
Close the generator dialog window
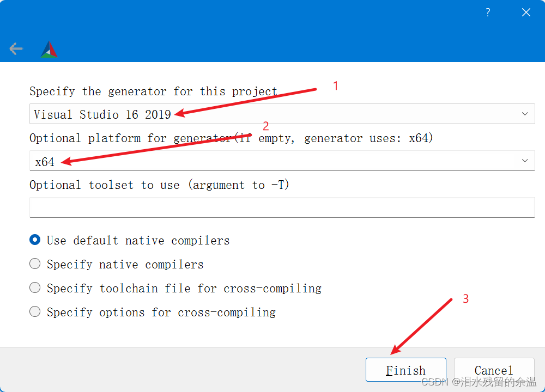coord(526,13)
